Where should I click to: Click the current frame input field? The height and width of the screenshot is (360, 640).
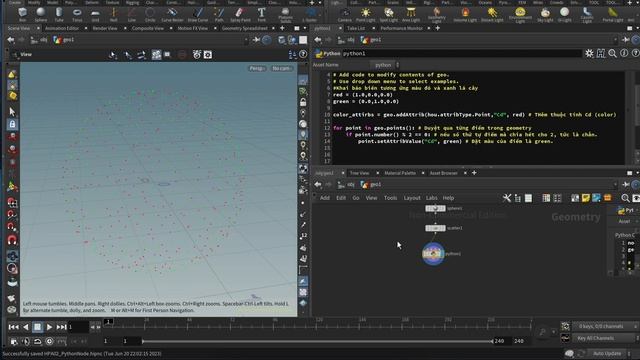click(x=78, y=327)
